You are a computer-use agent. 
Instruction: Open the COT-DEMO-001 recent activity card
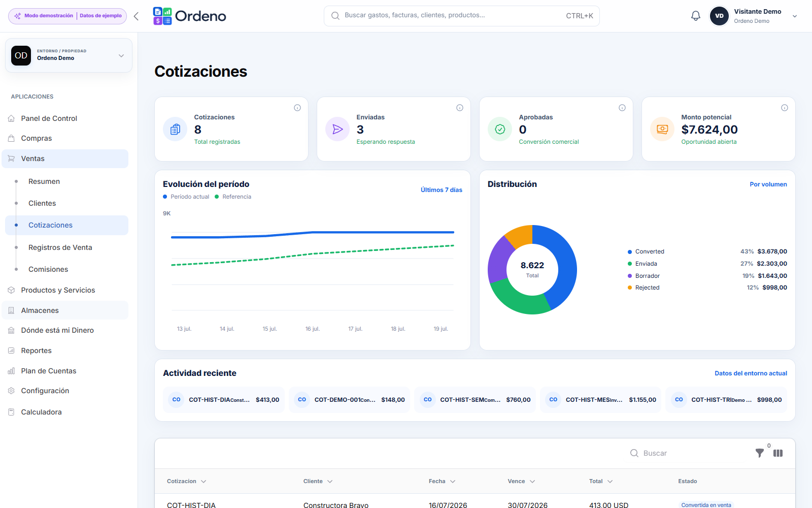349,400
